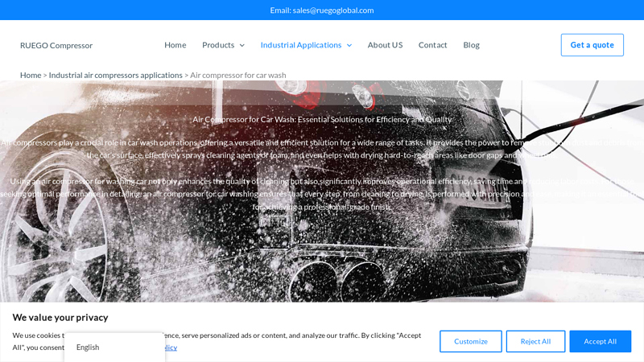Accept All cookies

(x=600, y=341)
